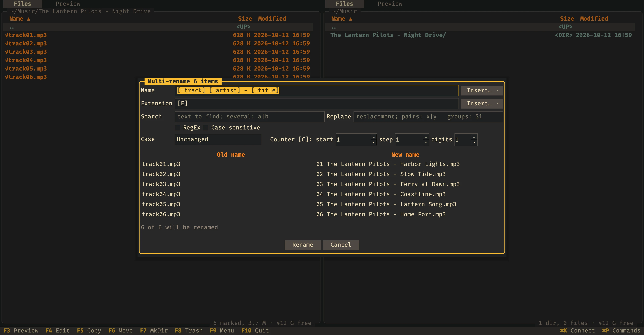Image resolution: width=644 pixels, height=335 pixels.
Task: Select track04.mp3 in left pane
Action: tap(158, 60)
